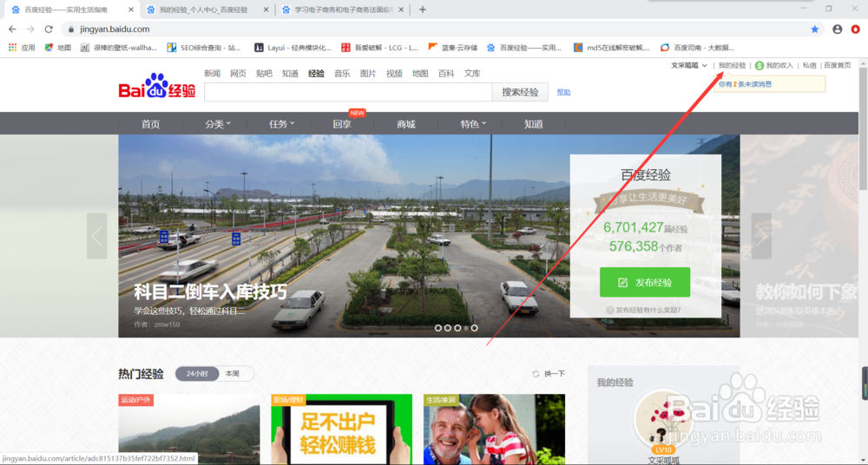The width and height of the screenshot is (868, 465).
Task: Open the 私信 link
Action: [x=809, y=65]
